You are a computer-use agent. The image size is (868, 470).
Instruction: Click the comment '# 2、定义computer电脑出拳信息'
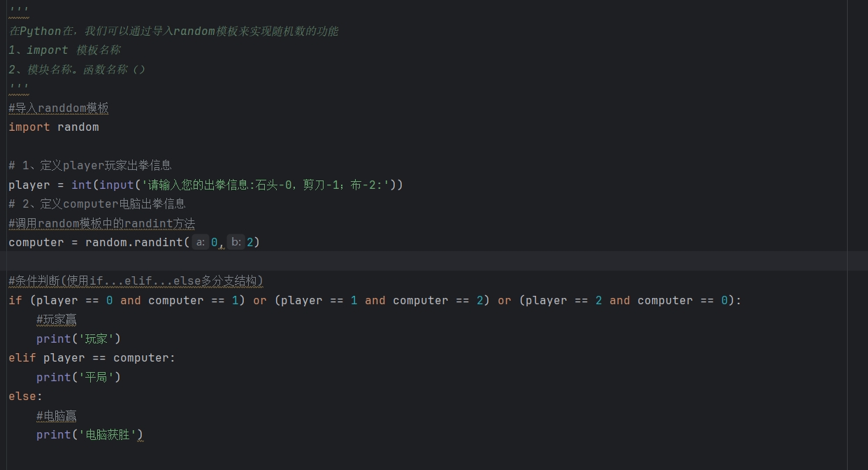pos(97,204)
